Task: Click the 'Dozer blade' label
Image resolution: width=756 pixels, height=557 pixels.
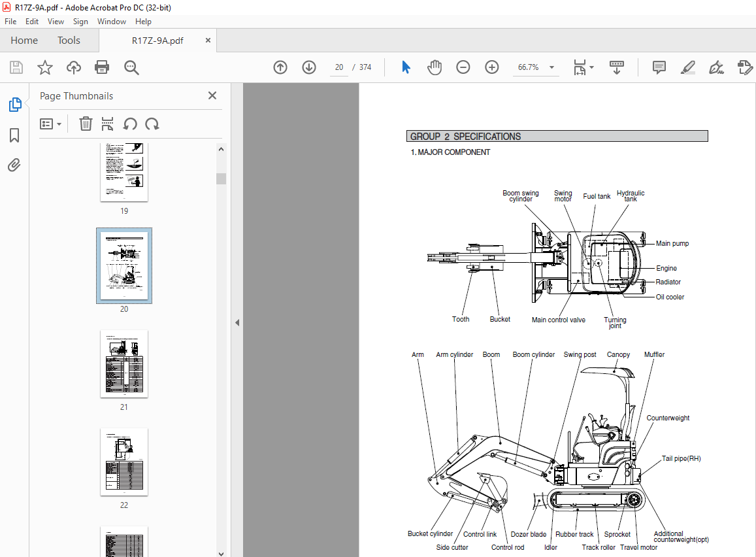Action: click(529, 534)
